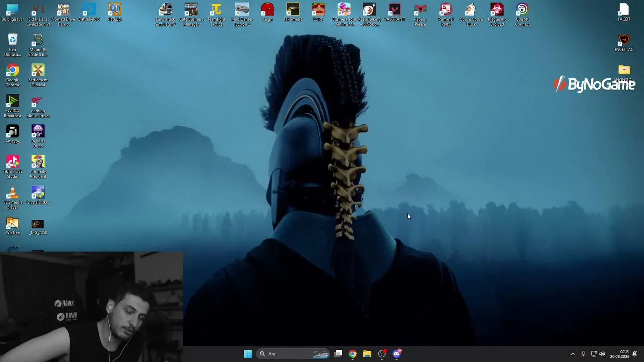Select the TikTok LIVE Studio shortcut
This screenshot has height=362, width=644.
point(13,167)
